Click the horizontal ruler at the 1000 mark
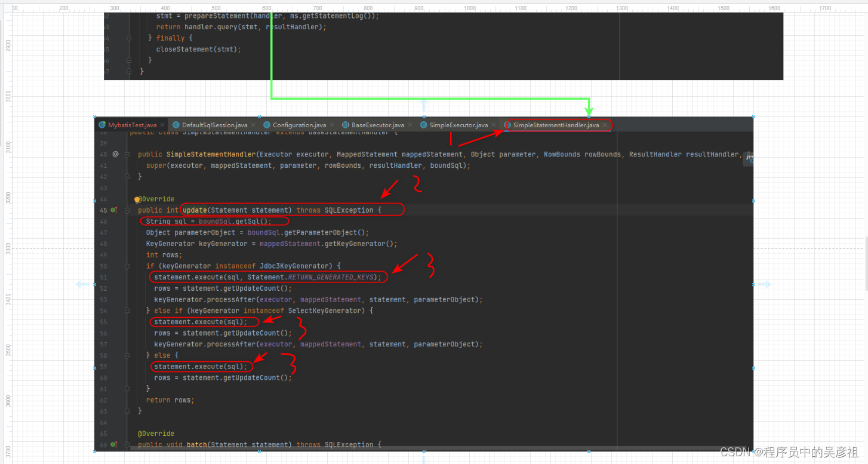Screen dimensions: 868x464 pyautogui.click(x=470, y=8)
